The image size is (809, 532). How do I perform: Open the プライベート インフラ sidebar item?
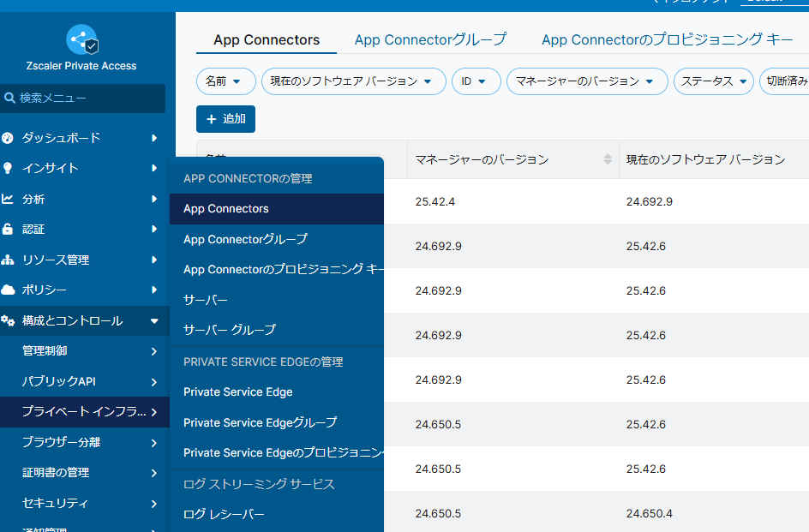point(85,412)
